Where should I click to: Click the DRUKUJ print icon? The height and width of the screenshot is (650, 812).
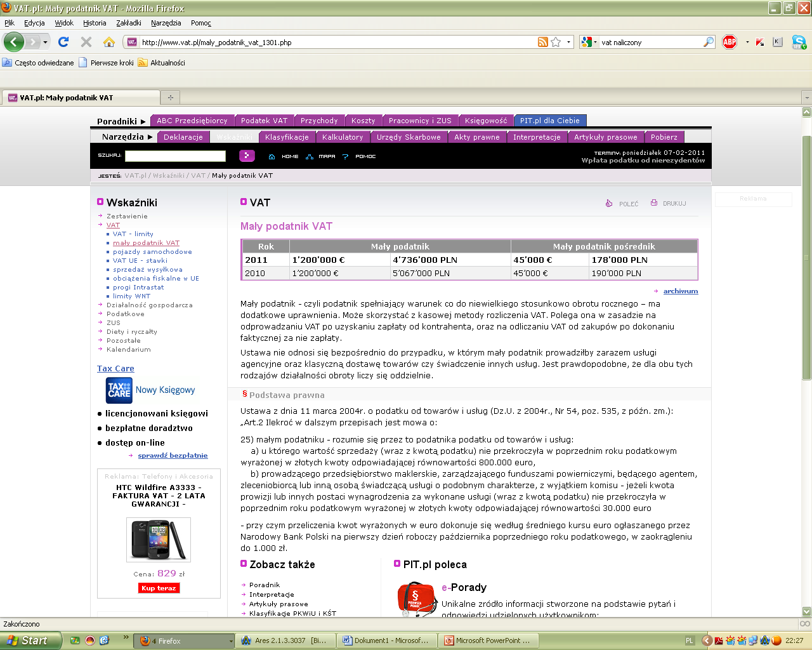coord(654,203)
